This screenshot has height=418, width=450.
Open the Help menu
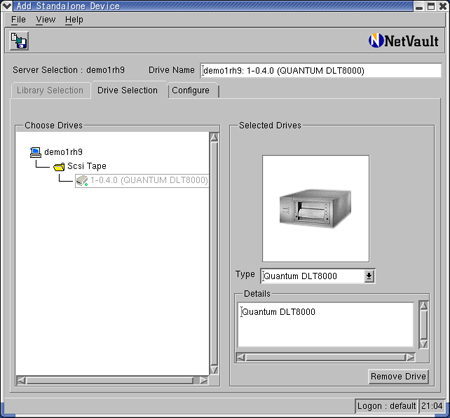74,20
